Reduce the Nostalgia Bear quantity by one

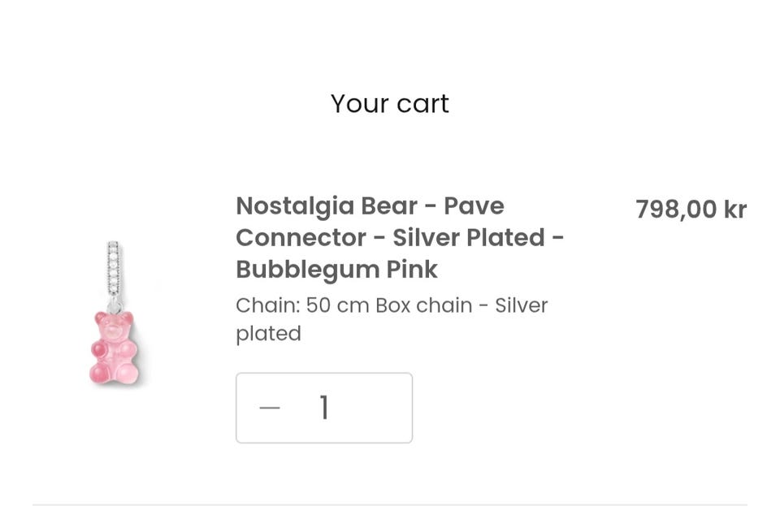click(270, 408)
